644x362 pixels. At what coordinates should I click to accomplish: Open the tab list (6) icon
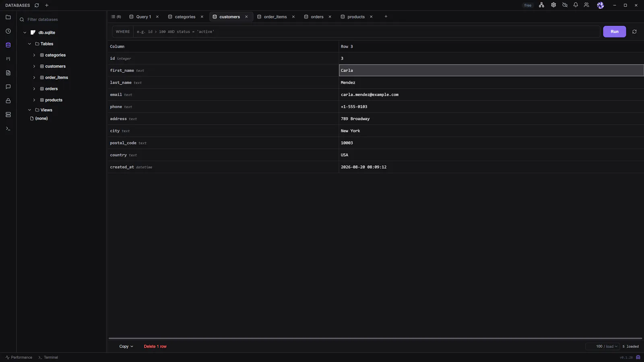click(116, 16)
